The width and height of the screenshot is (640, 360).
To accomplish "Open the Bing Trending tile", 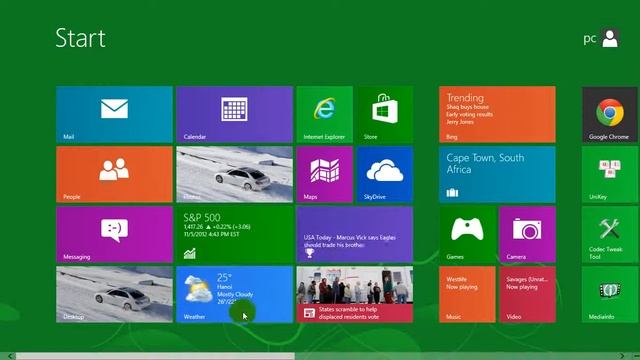I will 497,114.
